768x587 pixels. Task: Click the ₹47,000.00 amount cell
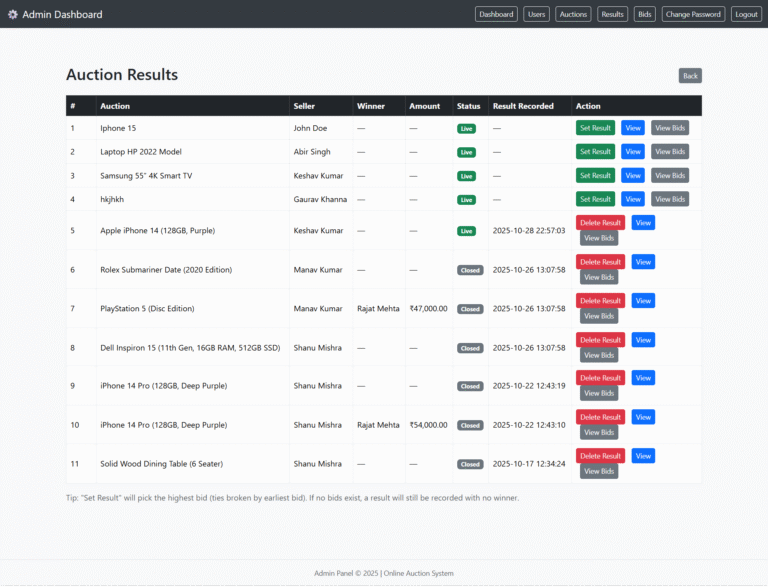429,308
